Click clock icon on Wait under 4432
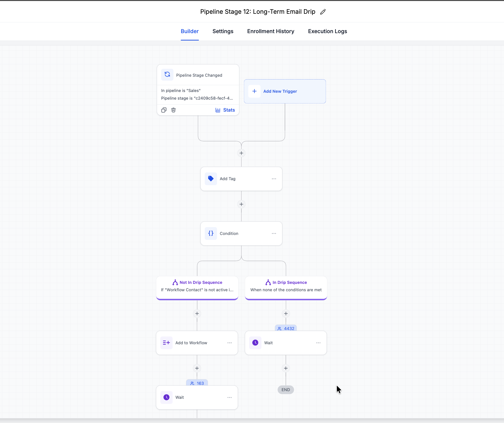The width and height of the screenshot is (504, 423). [x=255, y=343]
